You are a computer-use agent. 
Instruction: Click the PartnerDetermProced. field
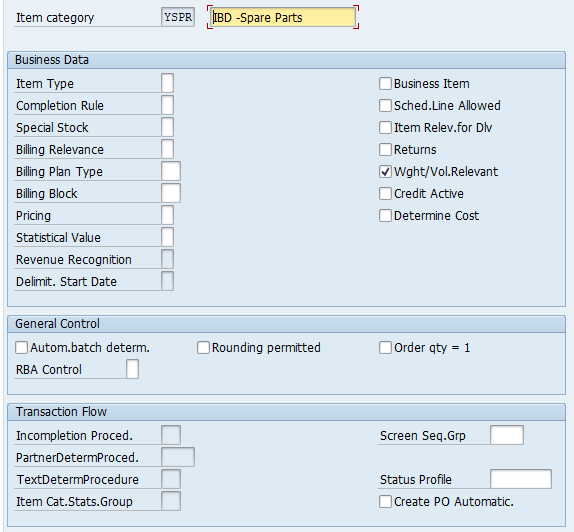(x=178, y=457)
